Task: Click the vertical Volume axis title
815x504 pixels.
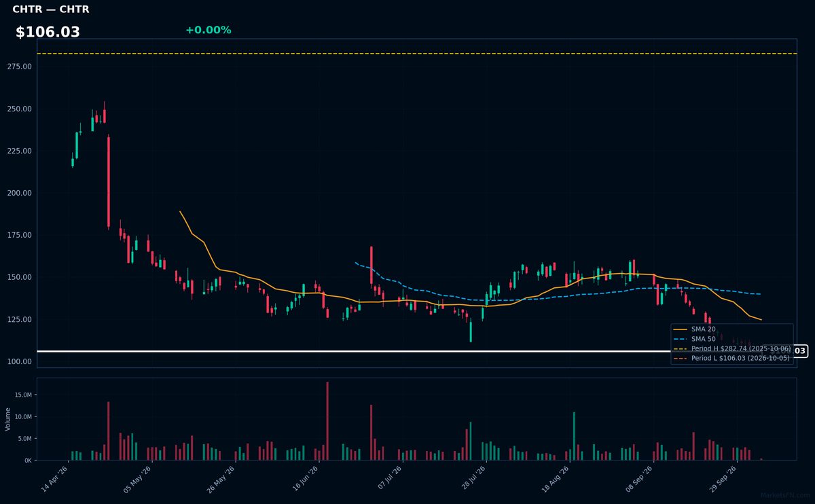Action: click(x=7, y=419)
